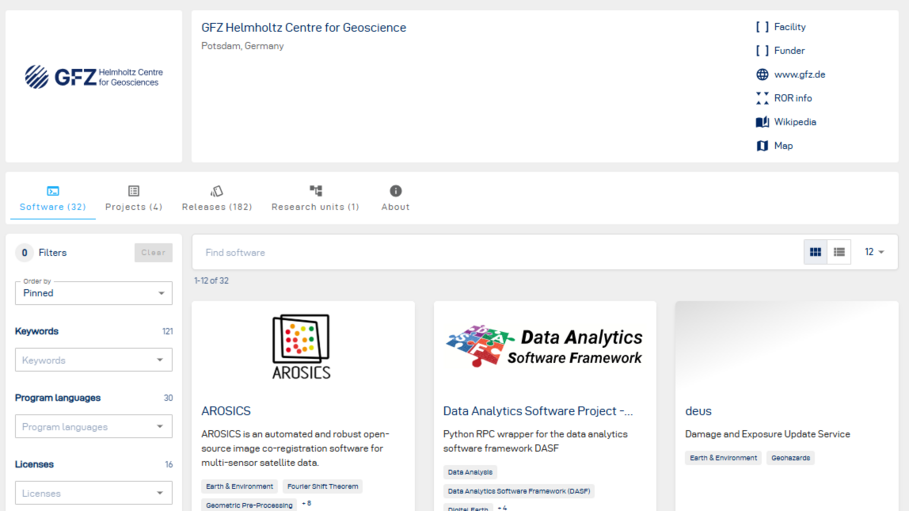Open the Order by Pinned dropdown
The height and width of the screenshot is (511, 909).
94,293
